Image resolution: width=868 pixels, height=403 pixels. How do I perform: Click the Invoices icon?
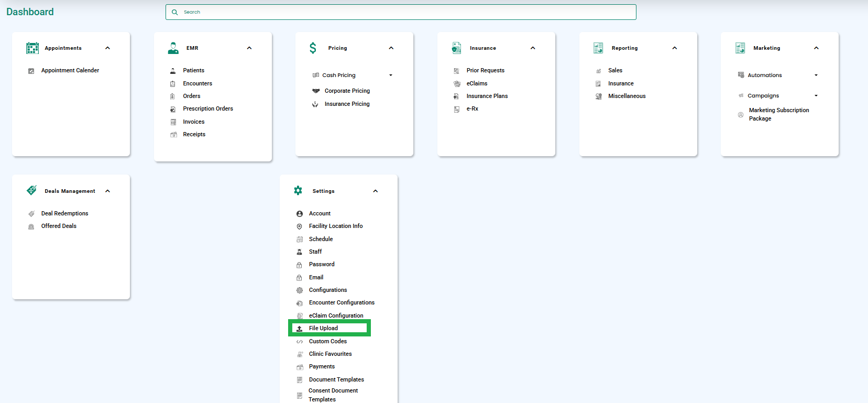(173, 122)
